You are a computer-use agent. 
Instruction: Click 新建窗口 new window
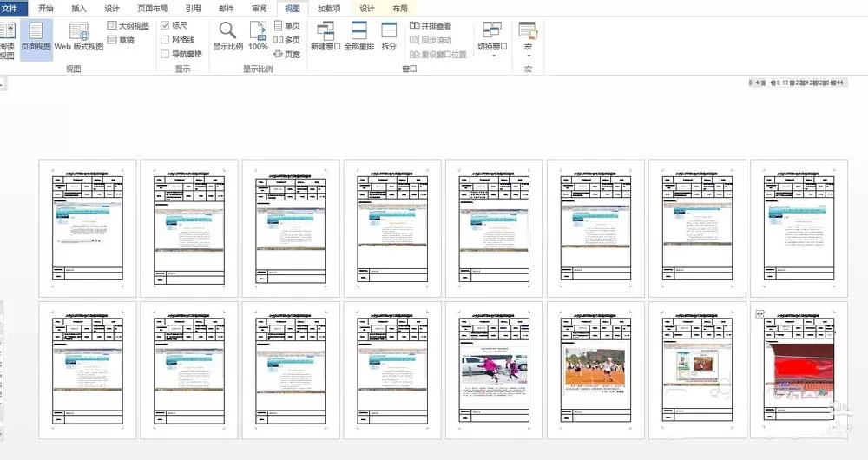(325, 36)
